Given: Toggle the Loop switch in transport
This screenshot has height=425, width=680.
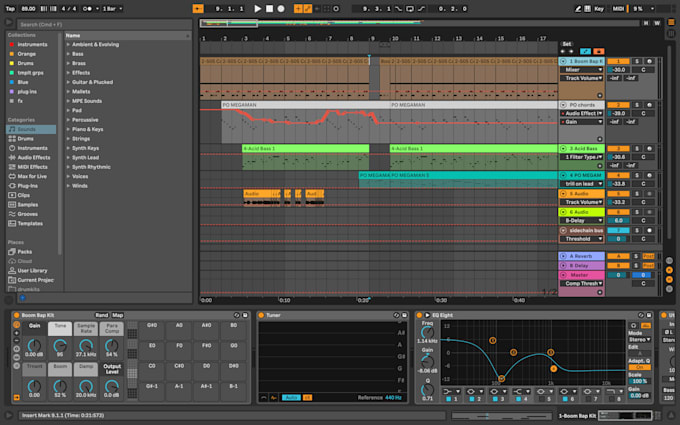Looking at the screenshot, I should [x=410, y=9].
